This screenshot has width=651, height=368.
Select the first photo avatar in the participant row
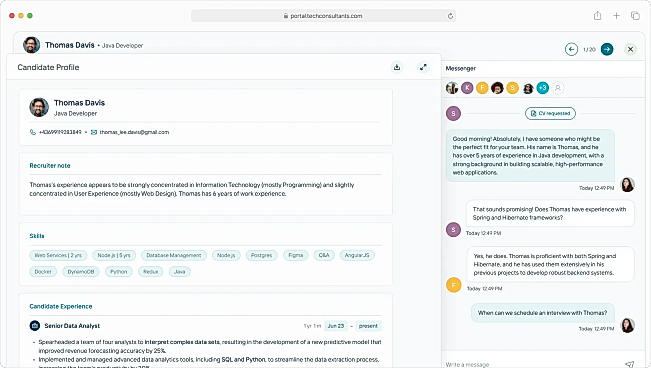point(452,88)
